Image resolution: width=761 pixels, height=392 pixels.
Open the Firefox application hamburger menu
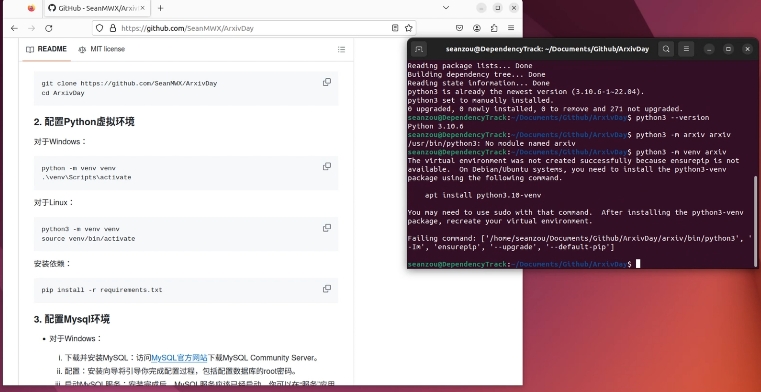tap(511, 28)
